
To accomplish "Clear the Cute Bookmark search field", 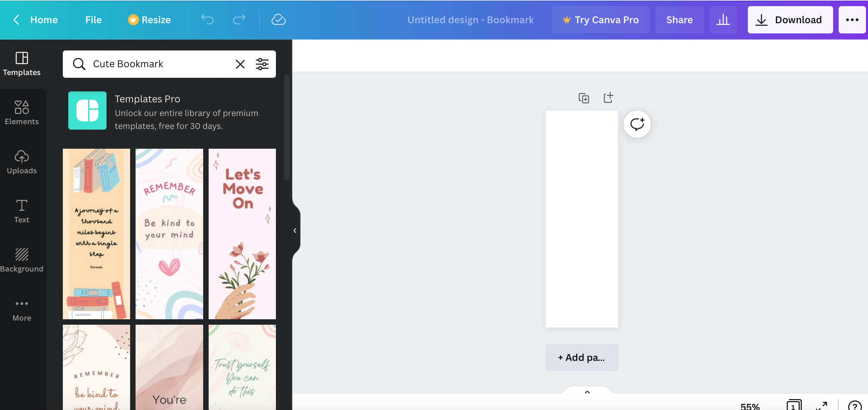I will pyautogui.click(x=240, y=64).
